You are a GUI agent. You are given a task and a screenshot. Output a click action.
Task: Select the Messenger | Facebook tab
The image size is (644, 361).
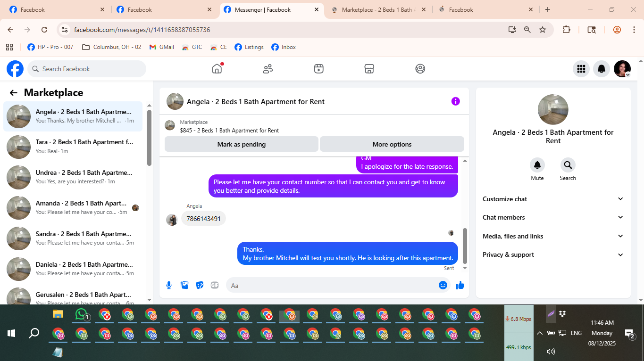271,9
